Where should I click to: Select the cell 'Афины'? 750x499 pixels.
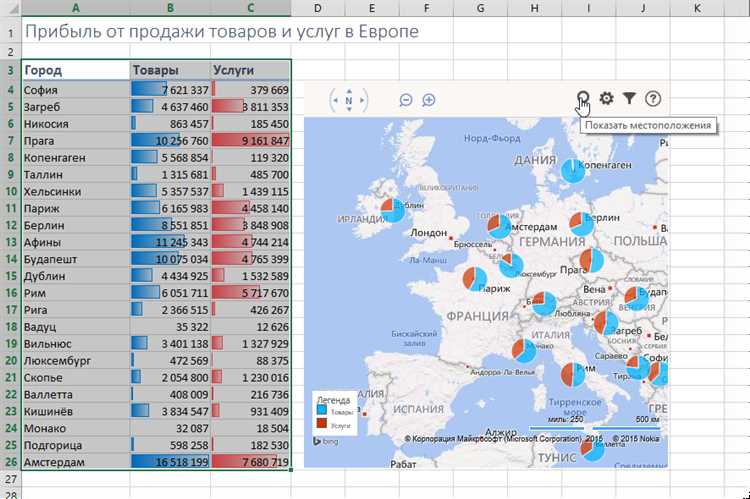click(76, 242)
